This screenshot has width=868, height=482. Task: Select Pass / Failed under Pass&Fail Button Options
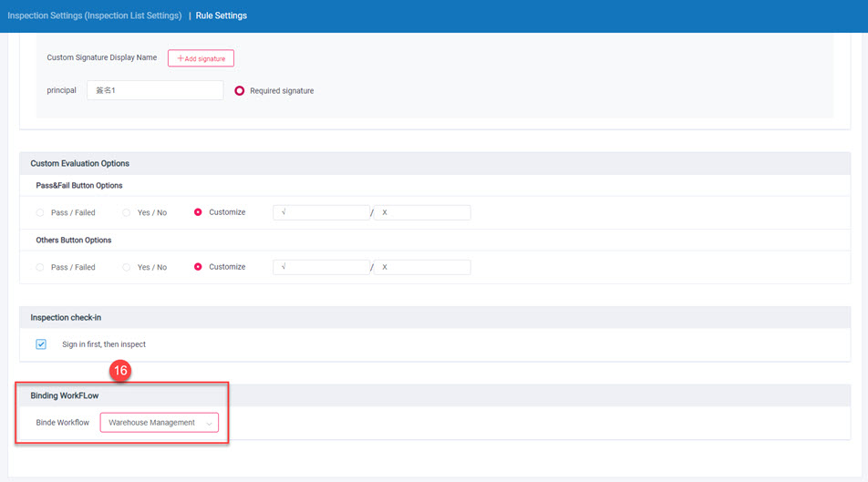[x=40, y=212]
